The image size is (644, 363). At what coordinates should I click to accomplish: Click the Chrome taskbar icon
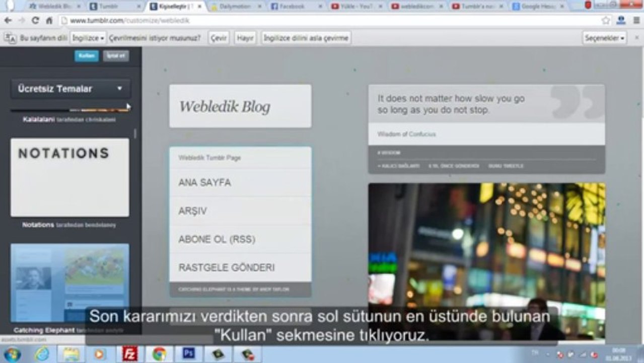tap(159, 354)
